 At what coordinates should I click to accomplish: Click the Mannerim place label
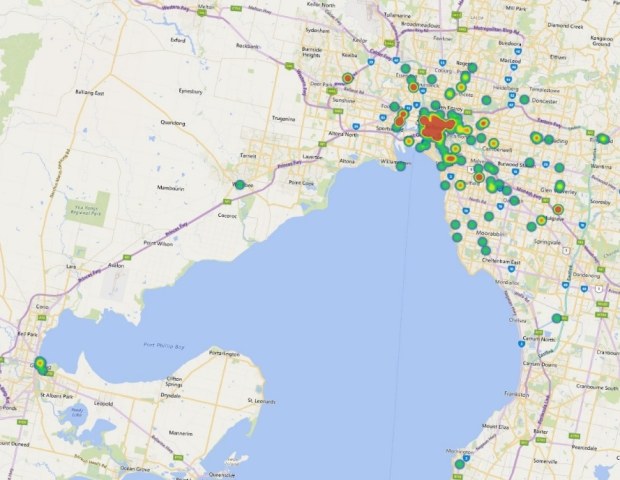(x=181, y=433)
